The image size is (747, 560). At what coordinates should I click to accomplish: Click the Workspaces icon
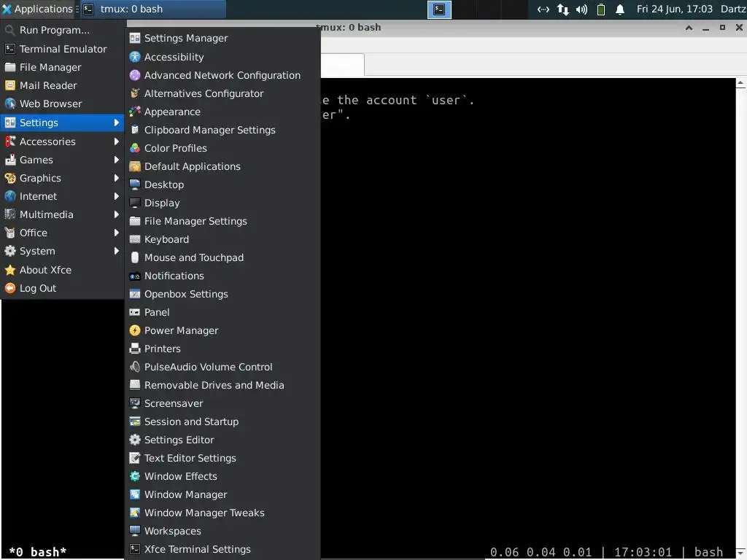[x=135, y=531]
